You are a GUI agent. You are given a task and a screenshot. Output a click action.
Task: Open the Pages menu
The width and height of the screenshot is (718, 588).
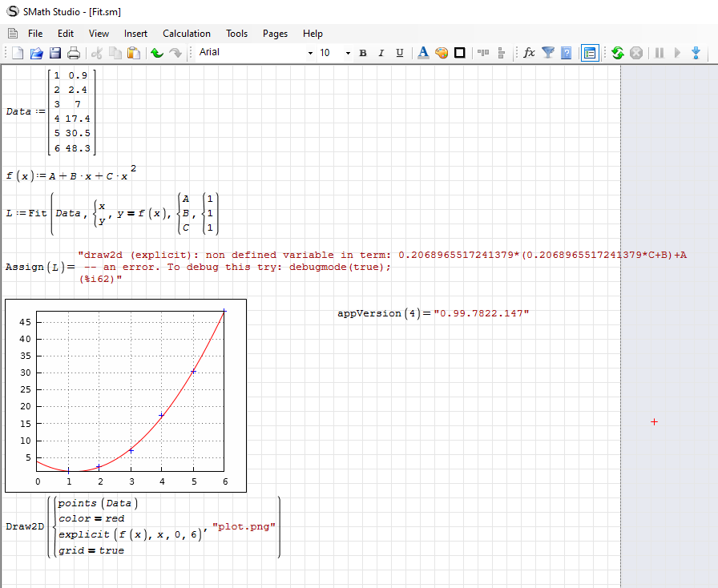[275, 34]
